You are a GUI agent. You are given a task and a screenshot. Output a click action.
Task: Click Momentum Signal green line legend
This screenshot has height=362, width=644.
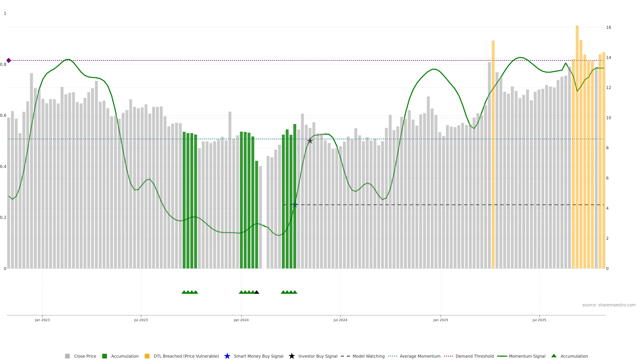pos(502,356)
